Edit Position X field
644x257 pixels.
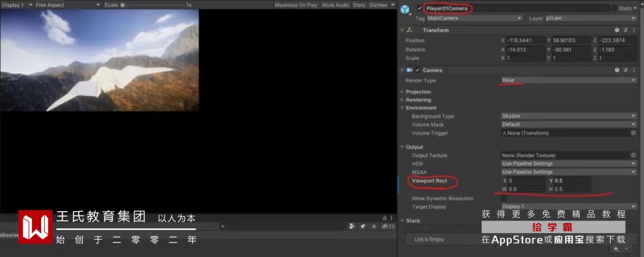tap(525, 40)
